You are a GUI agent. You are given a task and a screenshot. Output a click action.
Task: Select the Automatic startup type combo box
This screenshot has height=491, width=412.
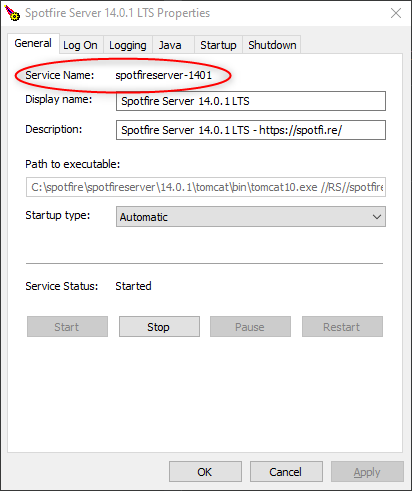coord(251,217)
